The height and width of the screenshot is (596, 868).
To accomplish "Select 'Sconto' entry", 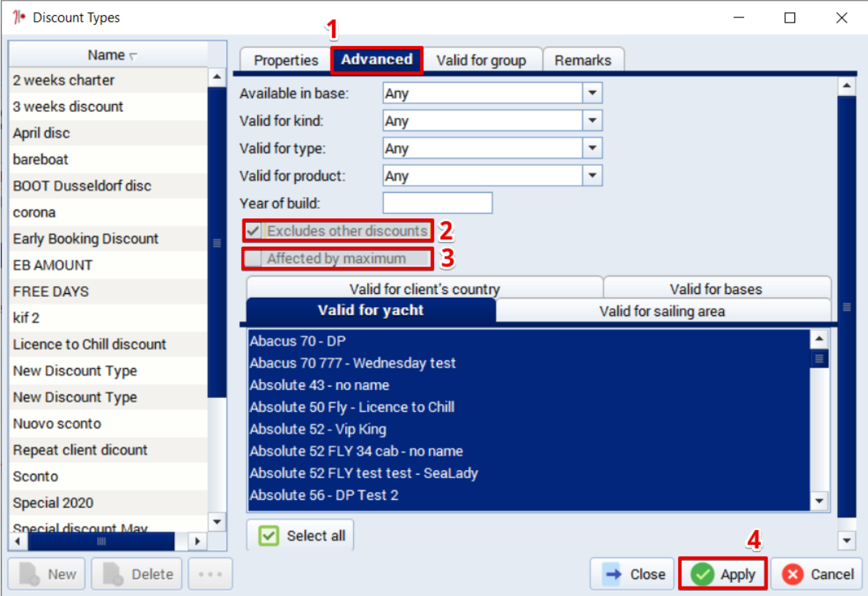I will click(108, 477).
